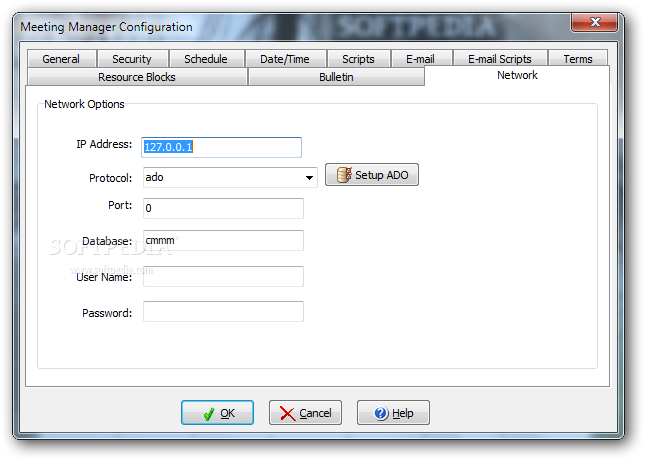Focus the Port input field
The width and height of the screenshot is (645, 460).
click(x=223, y=208)
